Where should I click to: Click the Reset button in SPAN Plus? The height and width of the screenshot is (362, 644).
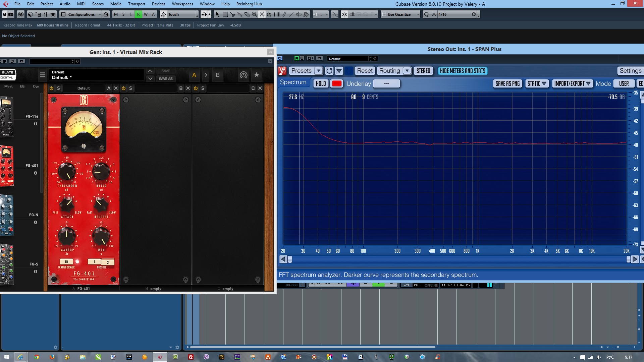pyautogui.click(x=365, y=71)
